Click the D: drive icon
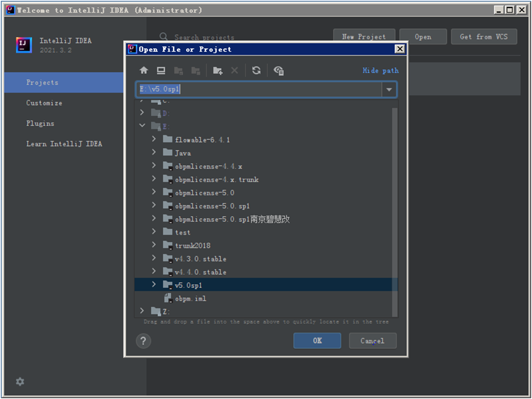The width and height of the screenshot is (532, 399). pos(156,113)
